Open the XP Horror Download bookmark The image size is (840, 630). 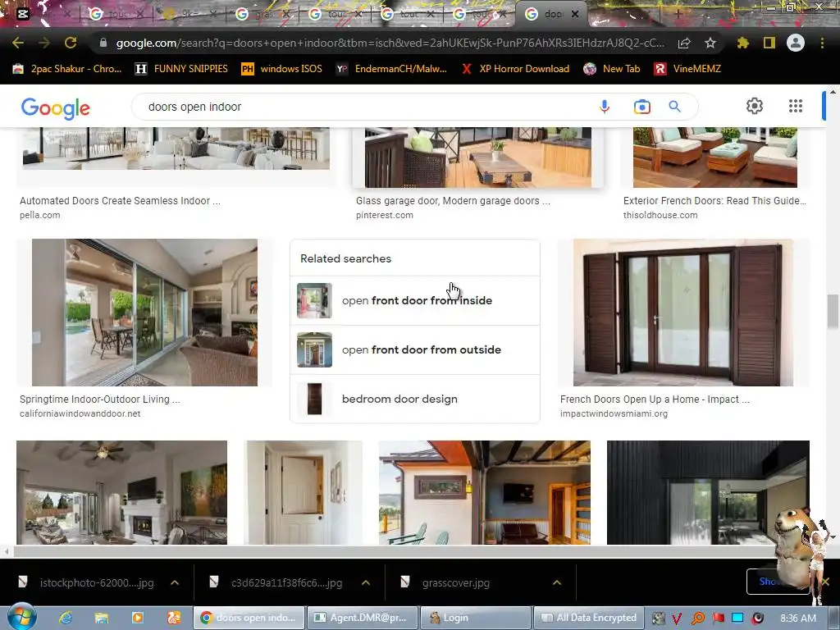[515, 69]
